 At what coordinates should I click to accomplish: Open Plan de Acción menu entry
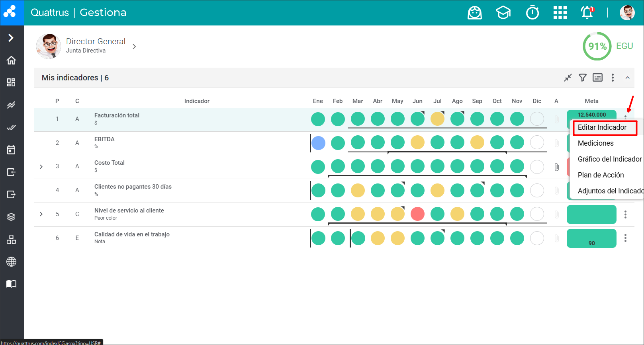pyautogui.click(x=601, y=175)
